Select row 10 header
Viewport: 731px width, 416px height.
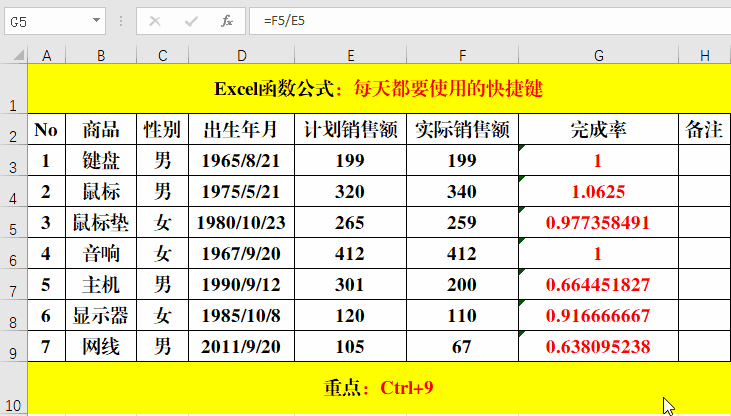click(14, 388)
